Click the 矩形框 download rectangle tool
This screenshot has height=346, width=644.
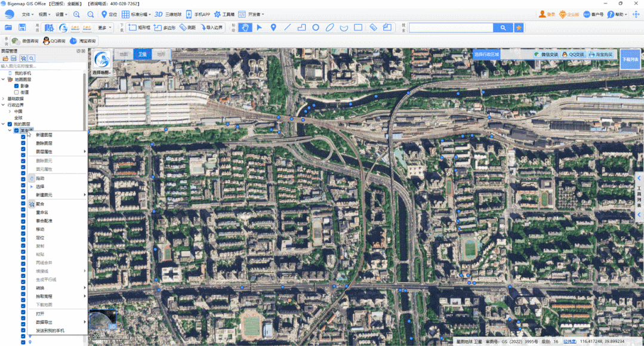(x=140, y=27)
